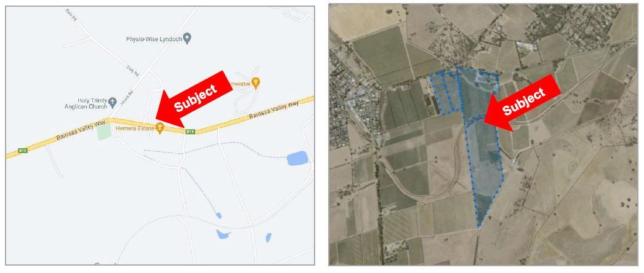This screenshot has height=273, width=644.
Task: Select the B19 badge at the map's left edge
Action: [23, 151]
